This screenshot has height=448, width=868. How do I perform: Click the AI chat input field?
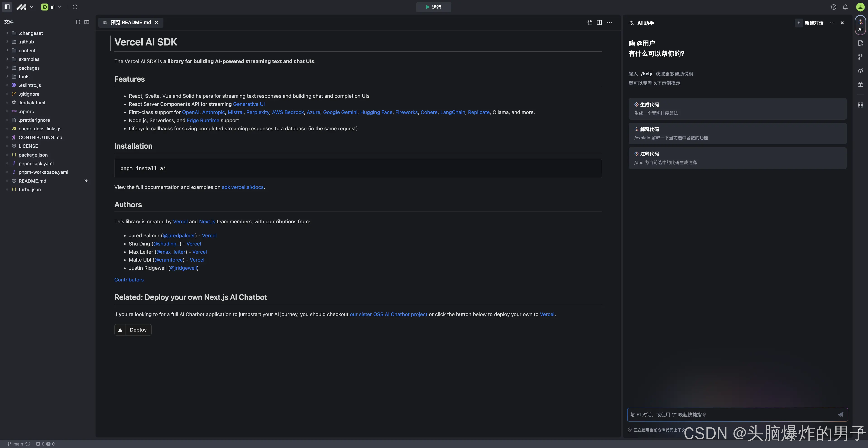tap(731, 415)
